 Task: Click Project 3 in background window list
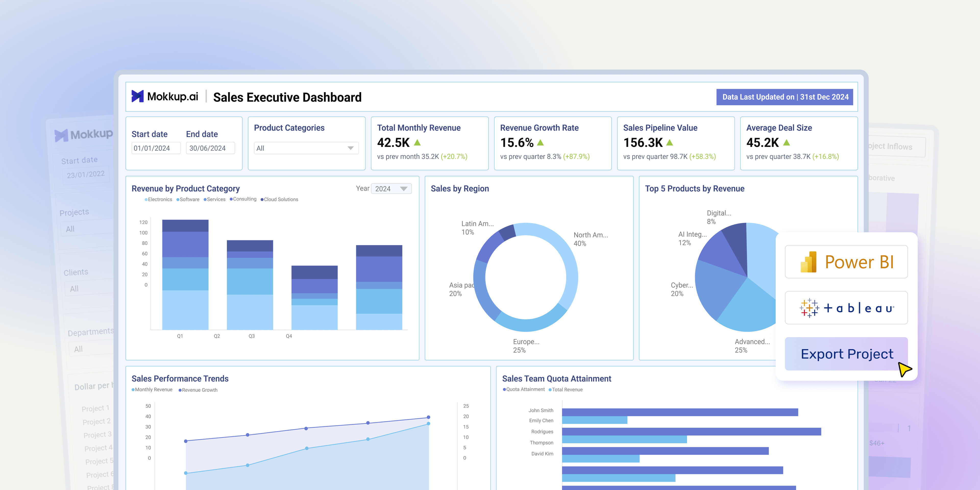pyautogui.click(x=97, y=434)
